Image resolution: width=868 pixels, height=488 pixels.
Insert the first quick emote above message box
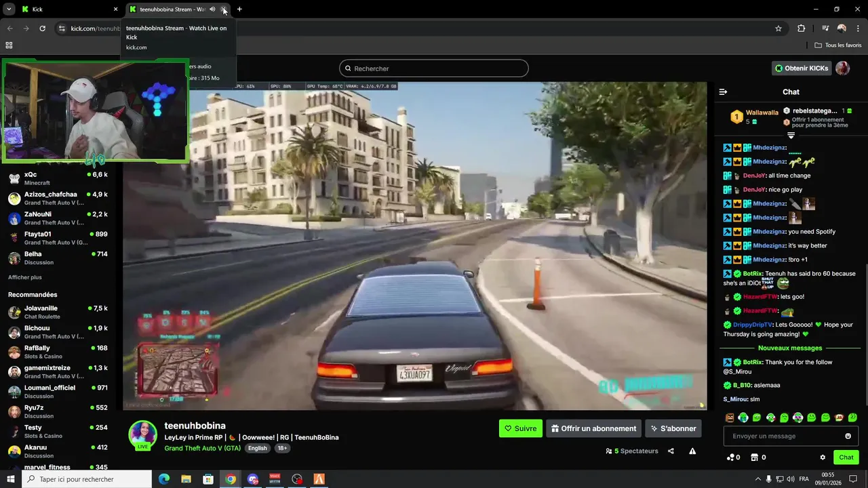(x=730, y=418)
